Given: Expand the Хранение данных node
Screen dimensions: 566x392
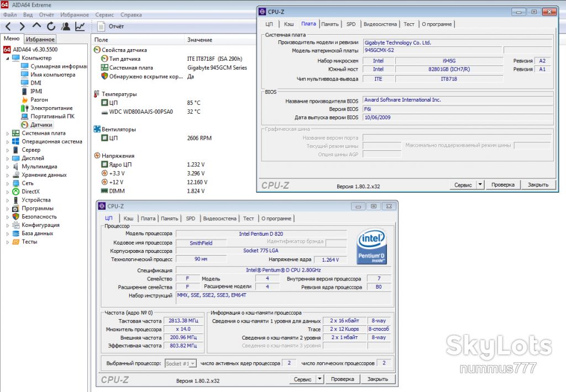Looking at the screenshot, I should (7, 175).
